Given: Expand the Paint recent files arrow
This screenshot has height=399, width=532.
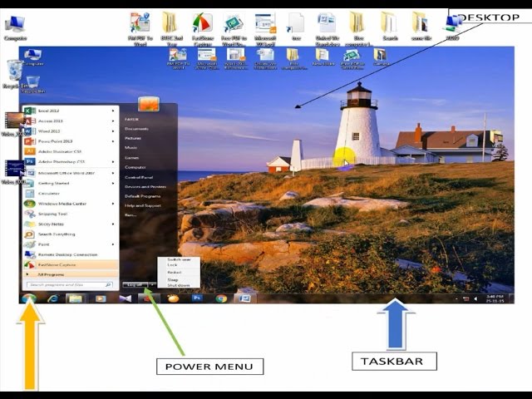Looking at the screenshot, I should tap(113, 244).
